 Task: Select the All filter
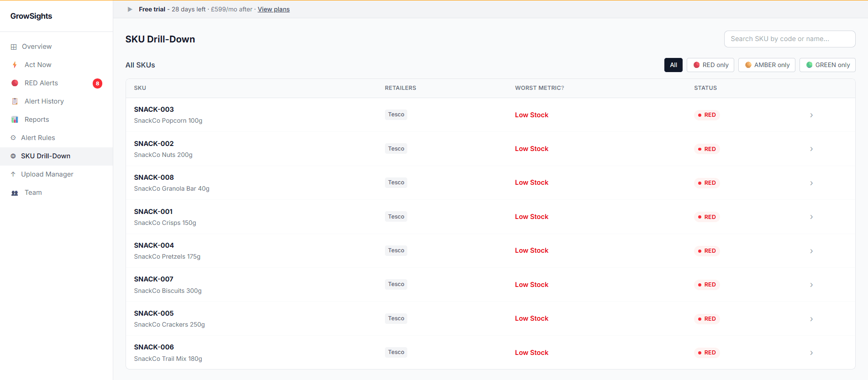(x=673, y=65)
